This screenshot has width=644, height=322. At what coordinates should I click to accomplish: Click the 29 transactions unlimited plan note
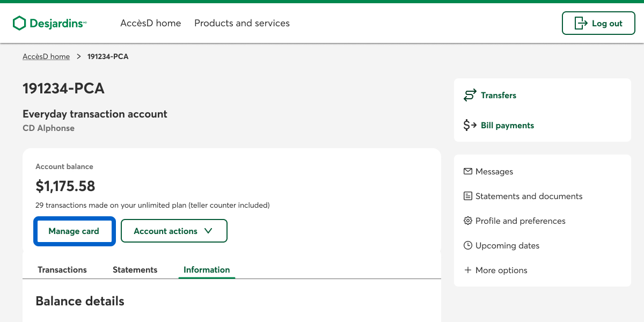(152, 205)
